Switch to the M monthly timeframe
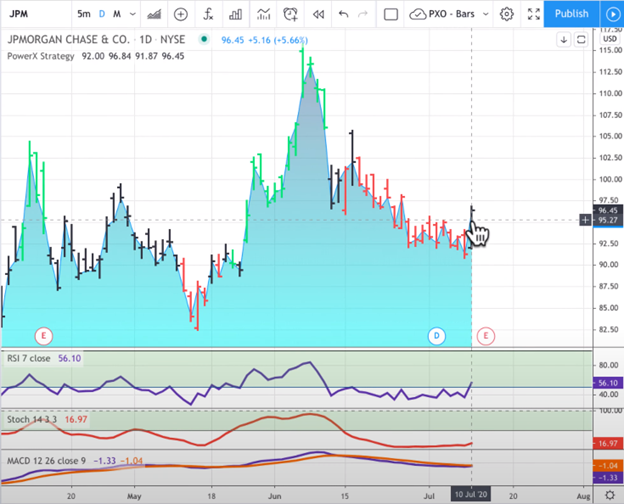This screenshot has height=504, width=624. [118, 14]
